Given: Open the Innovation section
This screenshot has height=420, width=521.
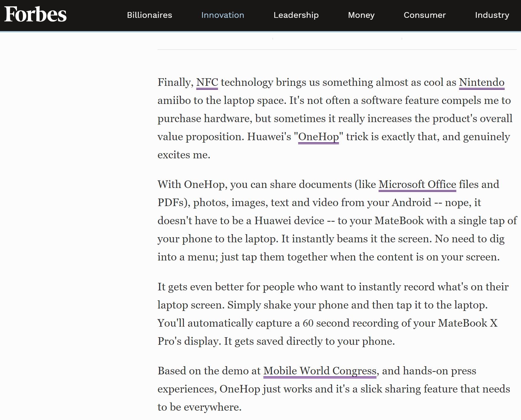Looking at the screenshot, I should point(223,15).
